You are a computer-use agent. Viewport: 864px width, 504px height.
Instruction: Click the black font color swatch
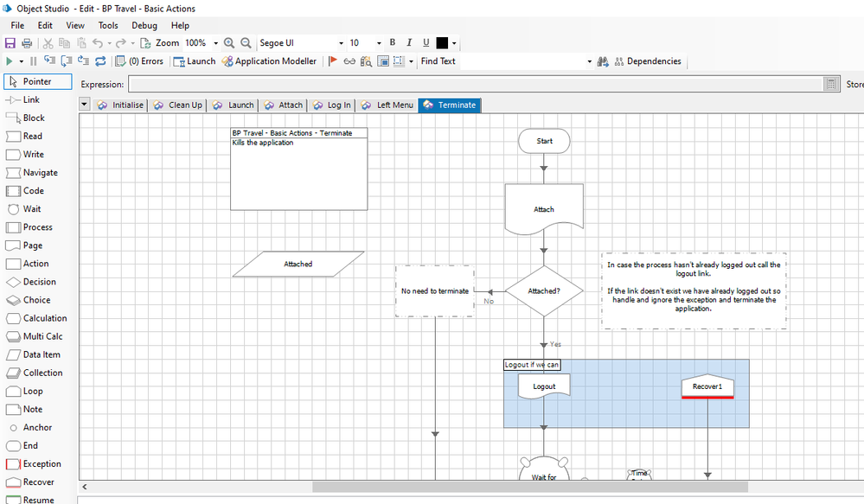point(443,43)
